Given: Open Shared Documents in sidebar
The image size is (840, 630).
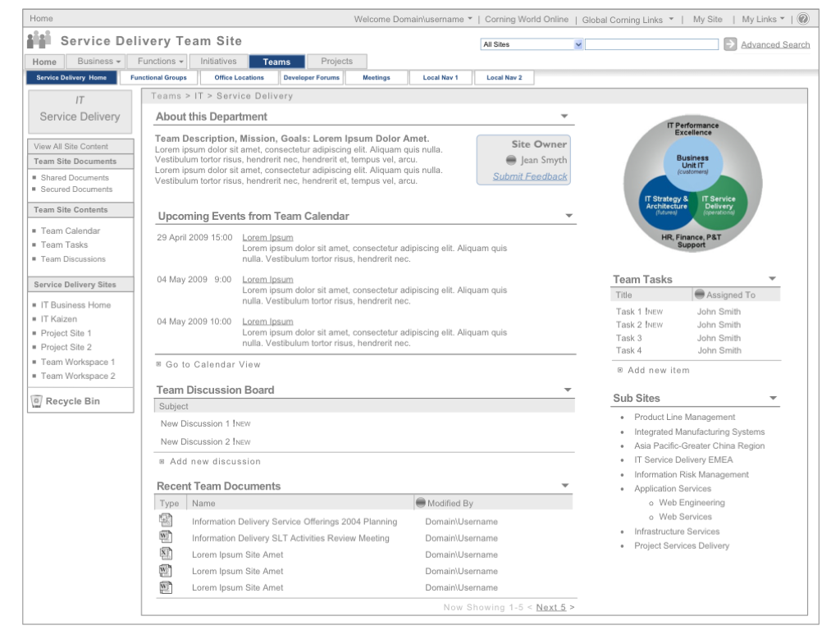Looking at the screenshot, I should click(75, 177).
